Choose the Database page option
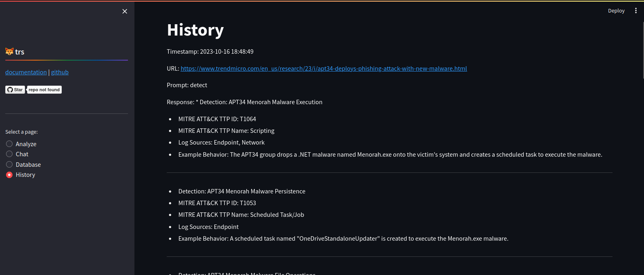This screenshot has height=275, width=644. [x=9, y=164]
